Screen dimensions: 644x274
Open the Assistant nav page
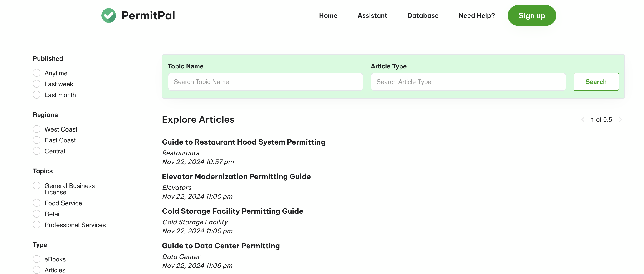coord(372,15)
